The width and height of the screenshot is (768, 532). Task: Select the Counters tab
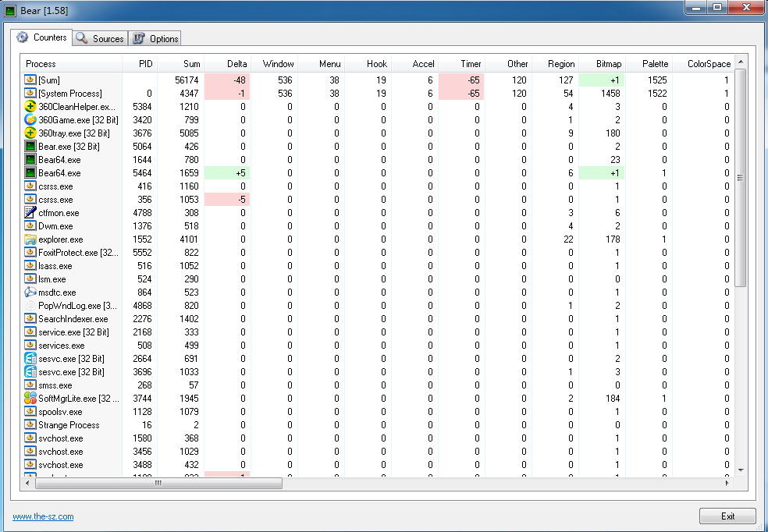[x=42, y=37]
